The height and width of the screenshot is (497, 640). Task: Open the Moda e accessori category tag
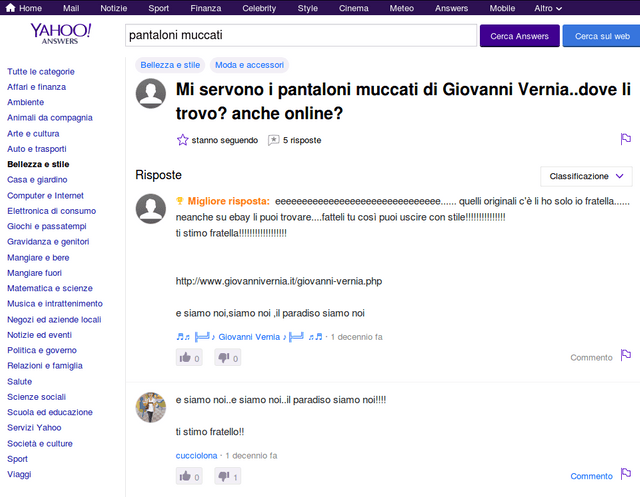coord(249,65)
